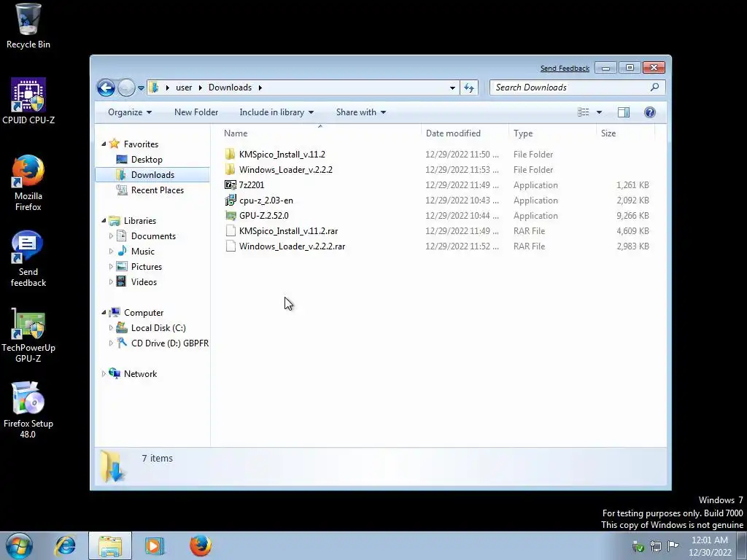Select the Windows_Loader_v.2.2.2 folder icon
The width and height of the screenshot is (747, 560).
[230, 169]
